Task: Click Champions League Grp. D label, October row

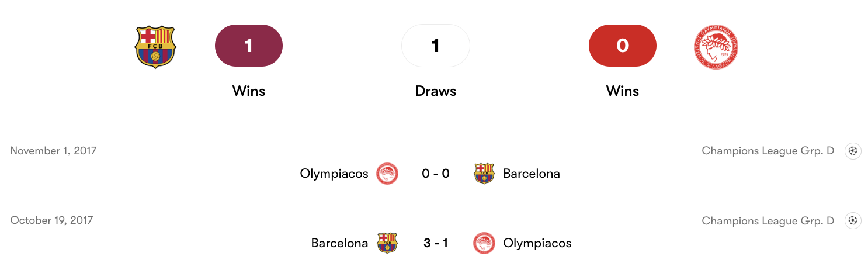Action: (768, 221)
